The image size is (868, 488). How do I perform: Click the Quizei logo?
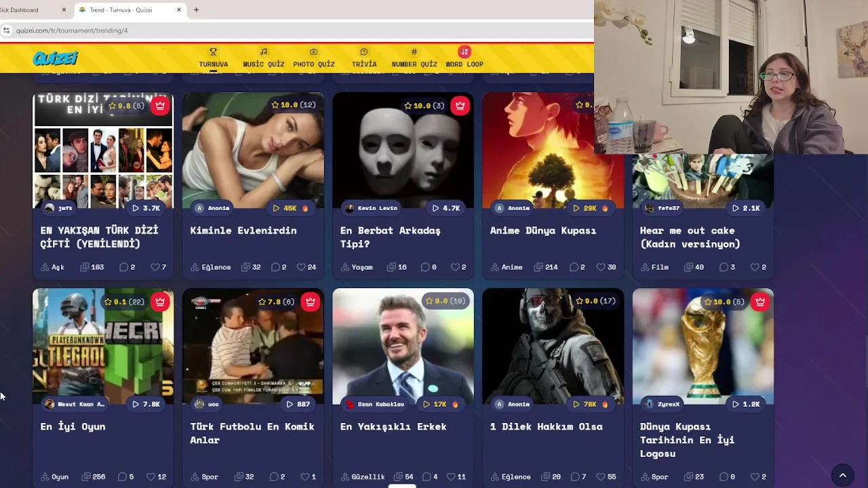[56, 58]
